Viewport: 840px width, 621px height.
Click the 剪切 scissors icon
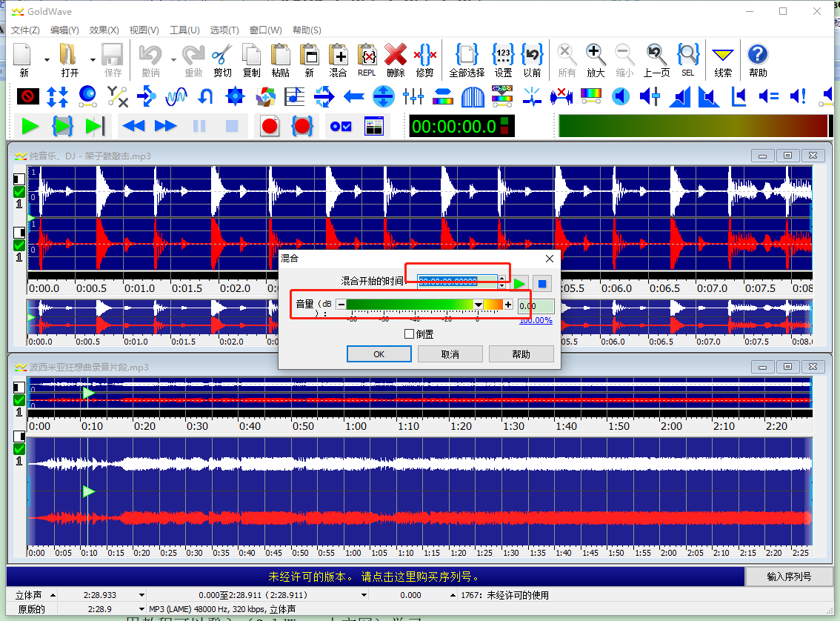click(221, 55)
